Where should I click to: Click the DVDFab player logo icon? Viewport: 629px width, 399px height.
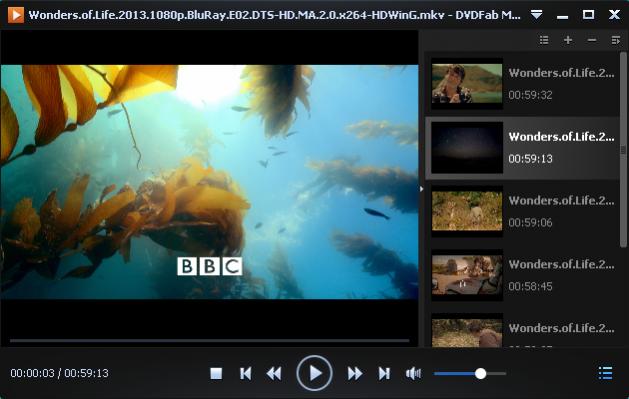(16, 15)
